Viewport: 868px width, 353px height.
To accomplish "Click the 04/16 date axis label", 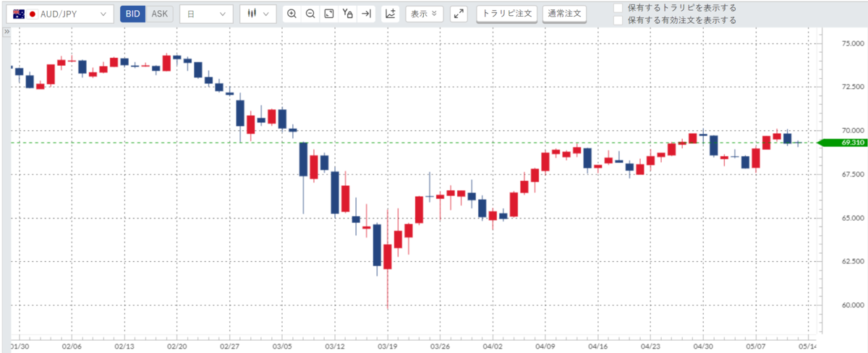I will (x=597, y=346).
